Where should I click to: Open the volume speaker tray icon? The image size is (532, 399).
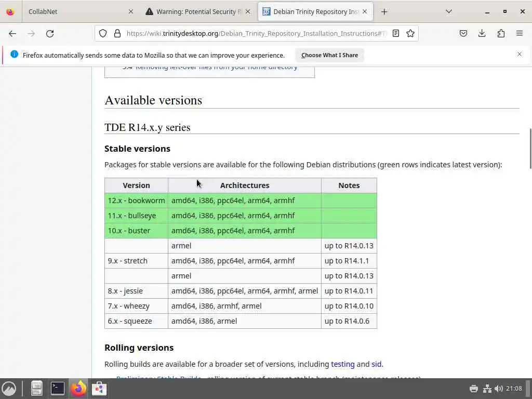(499, 389)
